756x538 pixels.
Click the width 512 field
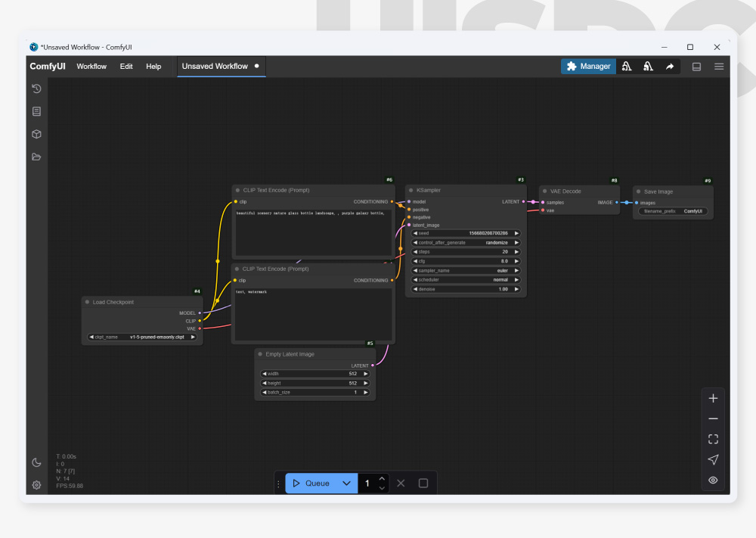coord(314,374)
